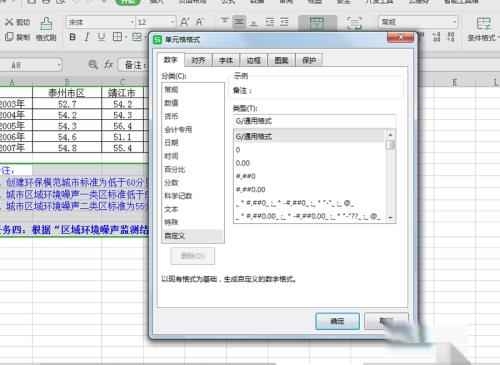This screenshot has height=365, width=500.
Task: Increase font size with larger A icon
Action: click(x=184, y=22)
